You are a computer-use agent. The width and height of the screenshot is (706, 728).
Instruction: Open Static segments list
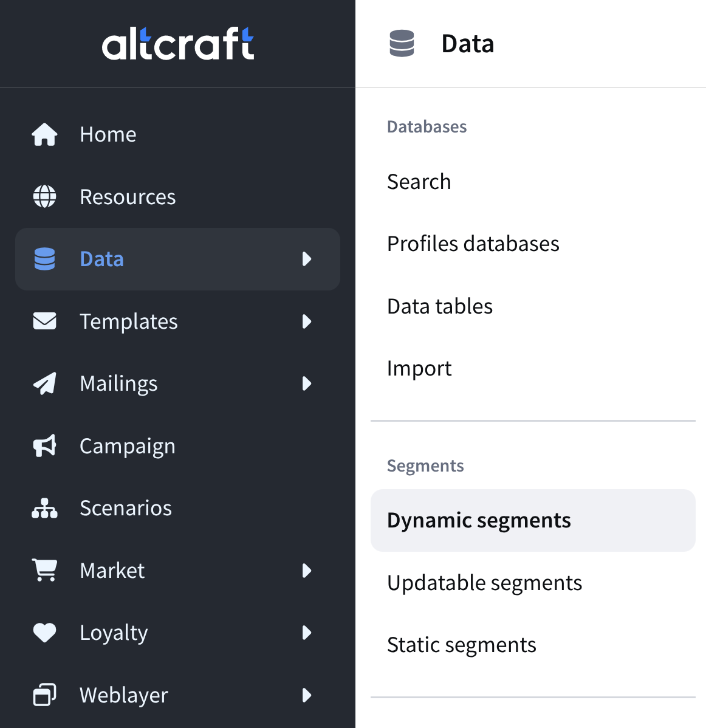click(461, 645)
